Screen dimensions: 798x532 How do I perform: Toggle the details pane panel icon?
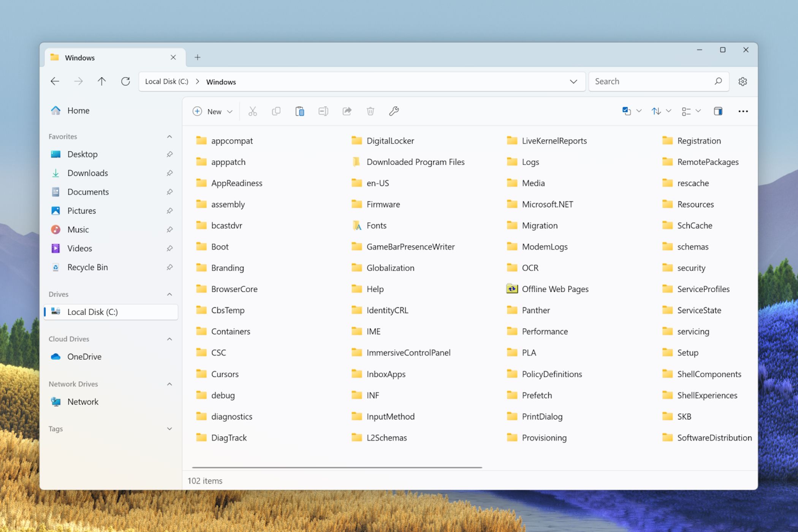[718, 111]
